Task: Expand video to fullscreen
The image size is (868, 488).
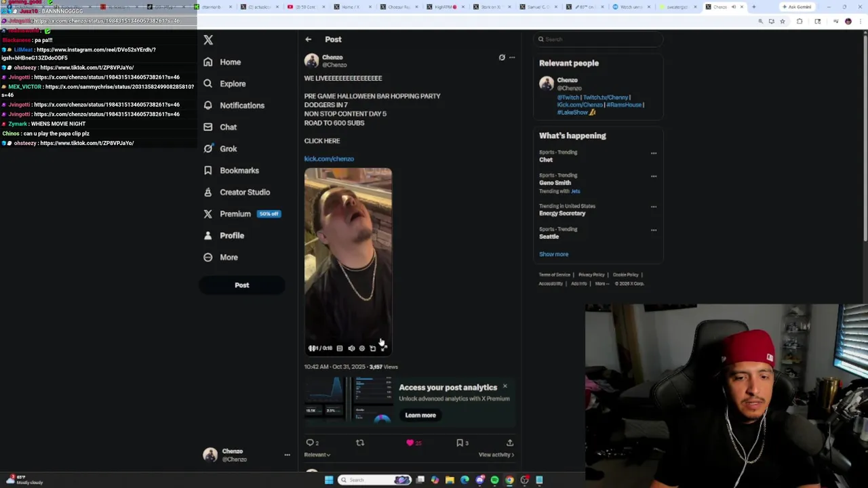Action: [x=383, y=348]
